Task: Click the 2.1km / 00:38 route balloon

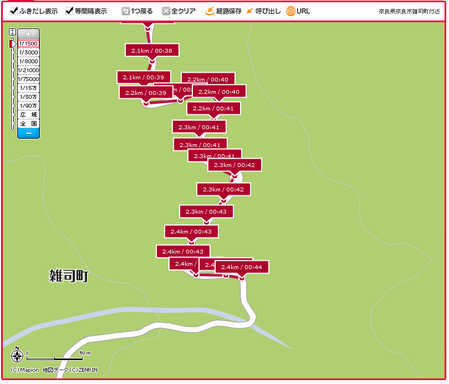Action: 152,51
